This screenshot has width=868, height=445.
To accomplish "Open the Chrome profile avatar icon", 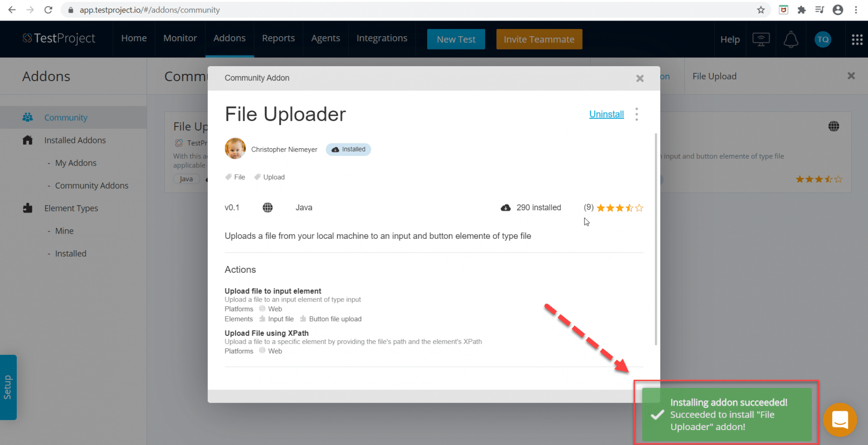I will tap(838, 10).
